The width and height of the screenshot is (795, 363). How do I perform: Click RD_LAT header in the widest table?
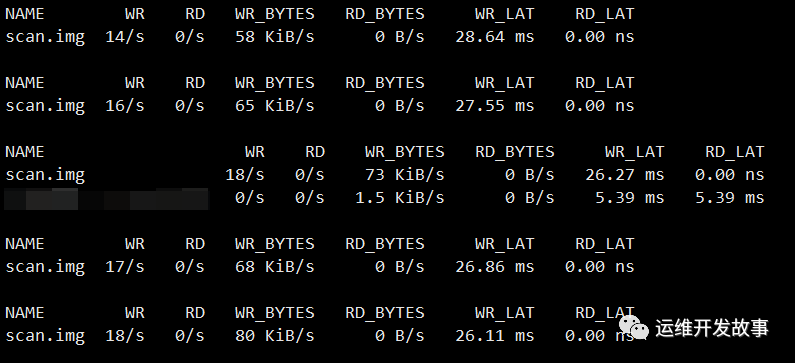coord(735,152)
